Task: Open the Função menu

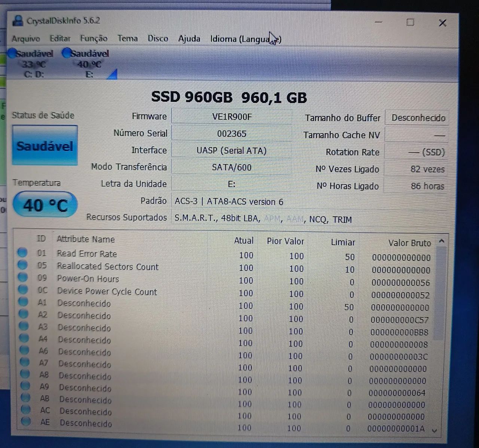Action: (94, 39)
